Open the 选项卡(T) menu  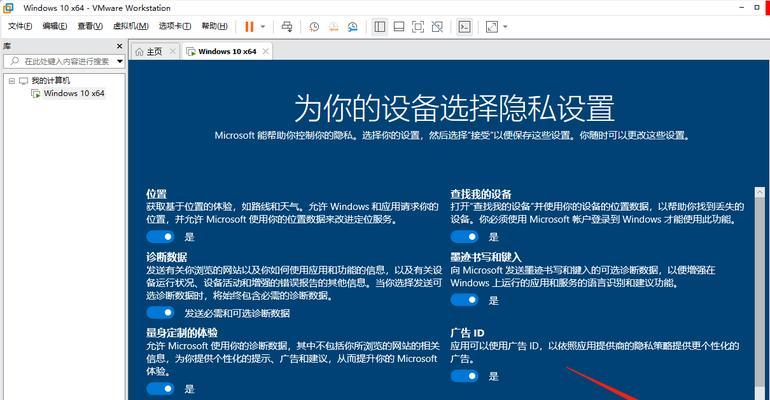175,26
